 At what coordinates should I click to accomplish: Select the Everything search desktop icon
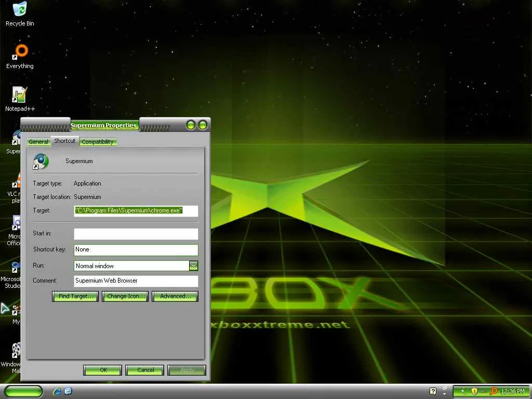coord(20,56)
